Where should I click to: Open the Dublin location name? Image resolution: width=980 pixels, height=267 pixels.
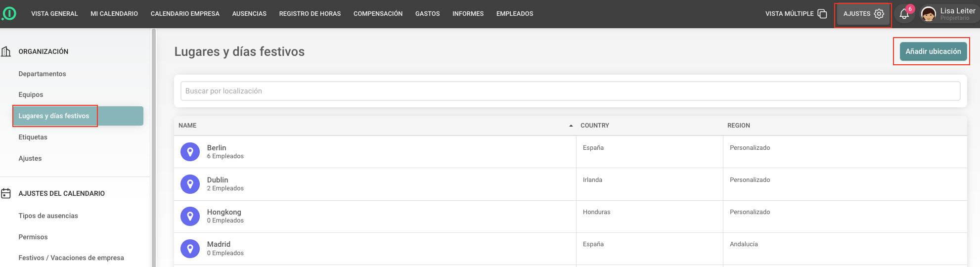(x=218, y=180)
